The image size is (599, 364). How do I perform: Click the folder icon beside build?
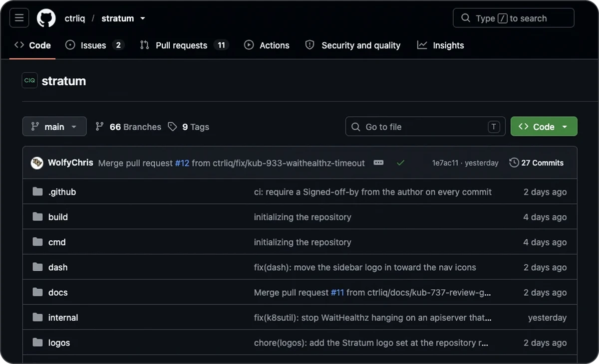point(37,216)
